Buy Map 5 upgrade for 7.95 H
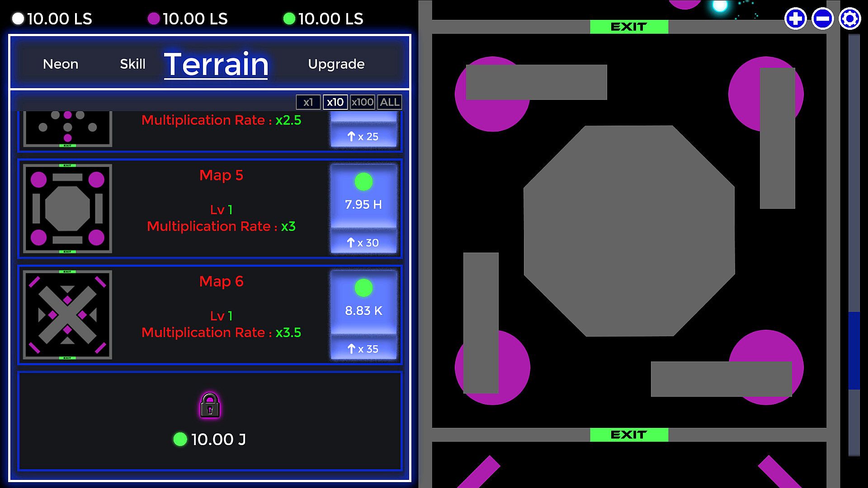 click(x=363, y=205)
